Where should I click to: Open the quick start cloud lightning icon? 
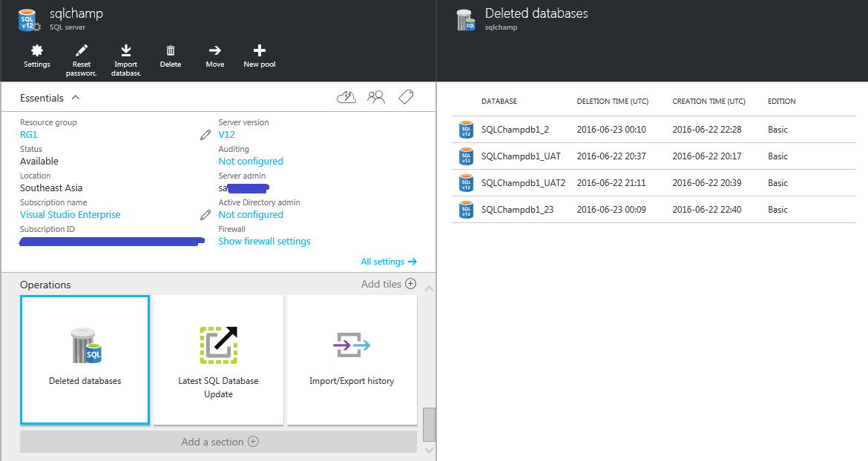tap(346, 98)
